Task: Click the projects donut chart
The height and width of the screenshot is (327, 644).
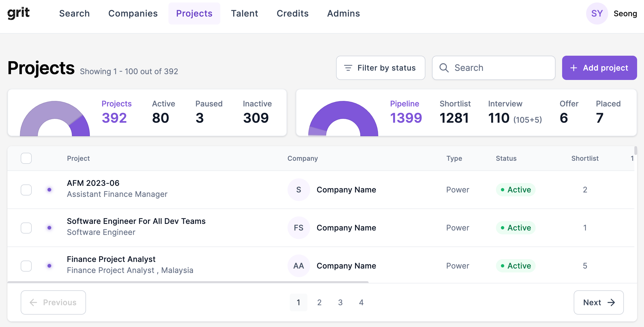Action: point(55,119)
